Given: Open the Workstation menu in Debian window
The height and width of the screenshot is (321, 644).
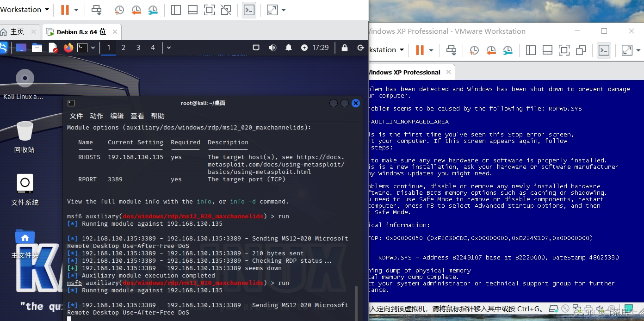Looking at the screenshot, I should [25, 10].
